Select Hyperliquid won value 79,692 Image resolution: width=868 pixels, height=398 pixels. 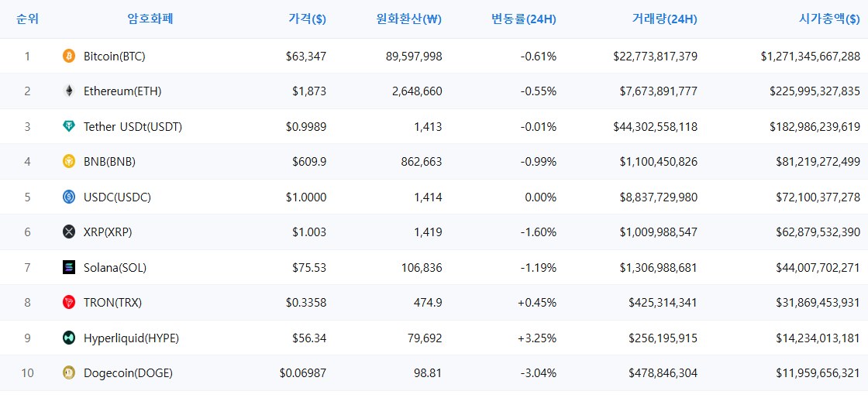[424, 338]
